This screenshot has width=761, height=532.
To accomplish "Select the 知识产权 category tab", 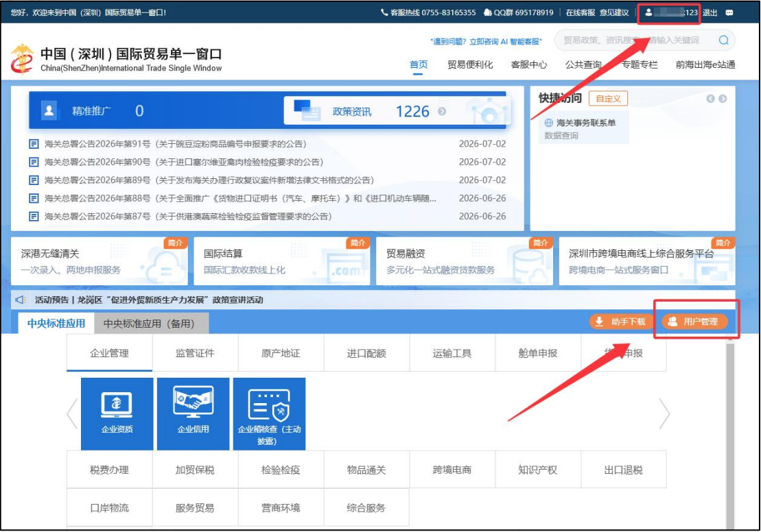I will (x=538, y=470).
